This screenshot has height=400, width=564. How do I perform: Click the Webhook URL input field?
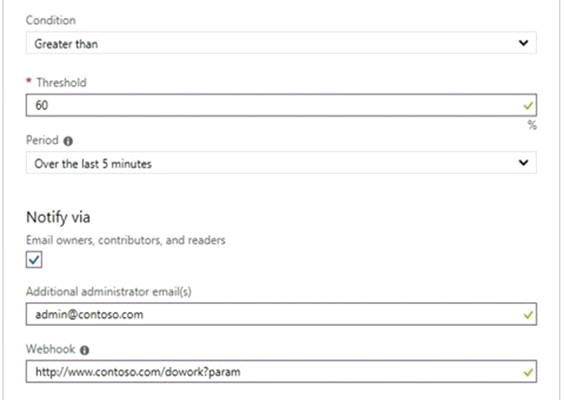click(x=281, y=371)
